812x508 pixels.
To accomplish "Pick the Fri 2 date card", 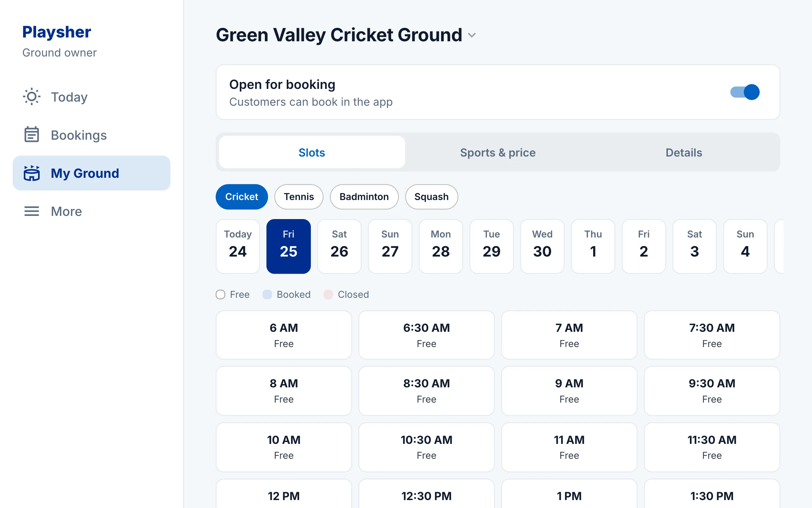I will click(x=644, y=246).
